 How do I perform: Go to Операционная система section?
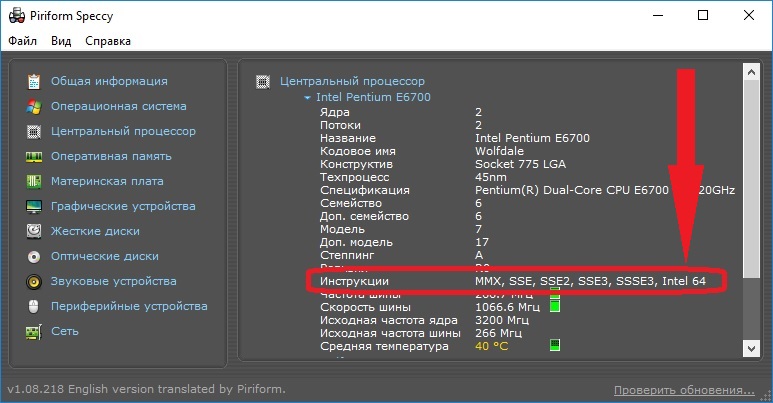[x=119, y=107]
